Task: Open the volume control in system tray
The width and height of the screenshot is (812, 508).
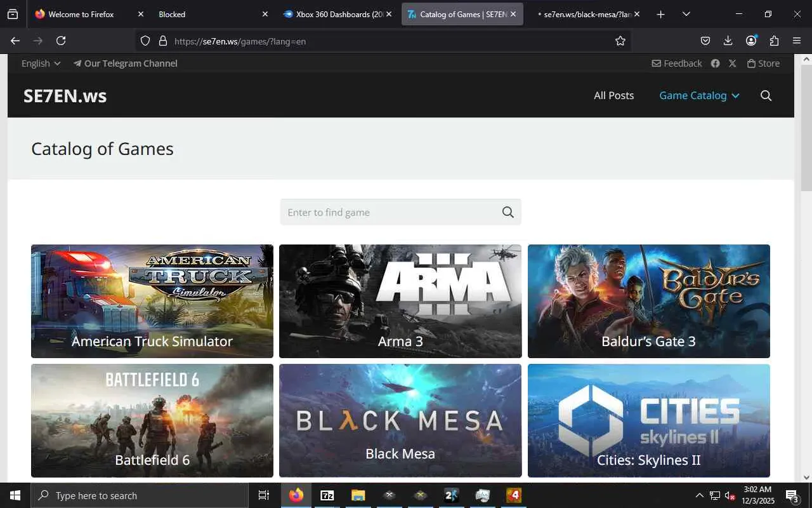Action: (730, 495)
